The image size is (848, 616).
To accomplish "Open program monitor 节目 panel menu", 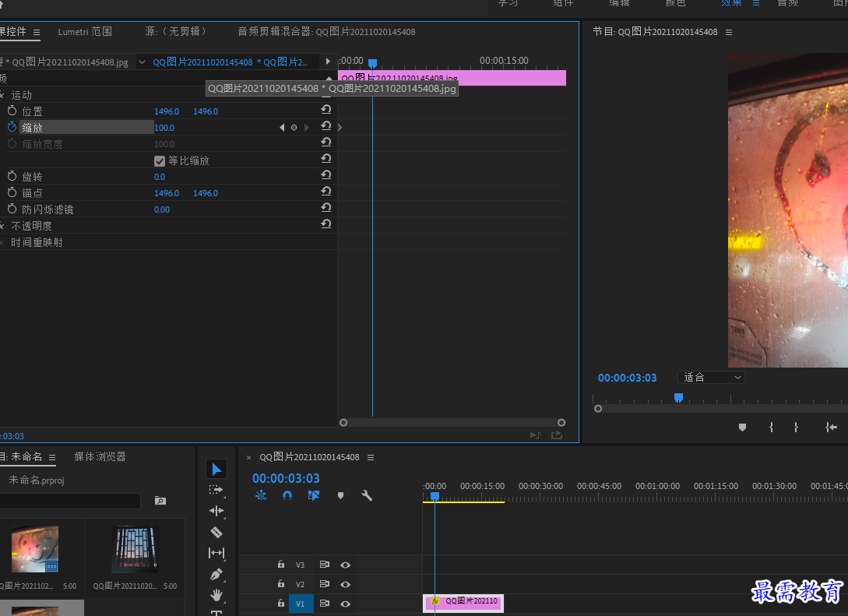I will 729,33.
